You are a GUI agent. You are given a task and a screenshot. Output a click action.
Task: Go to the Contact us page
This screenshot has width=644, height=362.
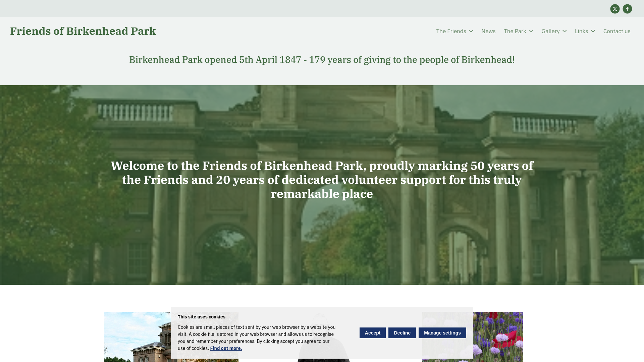(x=617, y=31)
